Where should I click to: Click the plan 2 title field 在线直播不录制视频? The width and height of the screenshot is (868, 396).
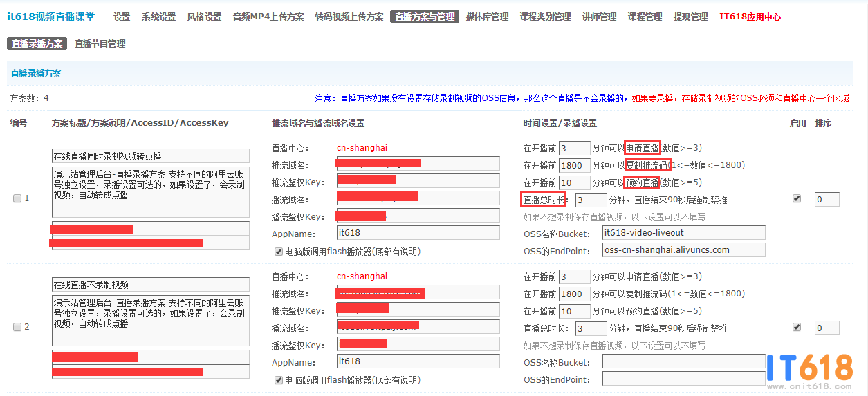pyautogui.click(x=151, y=285)
